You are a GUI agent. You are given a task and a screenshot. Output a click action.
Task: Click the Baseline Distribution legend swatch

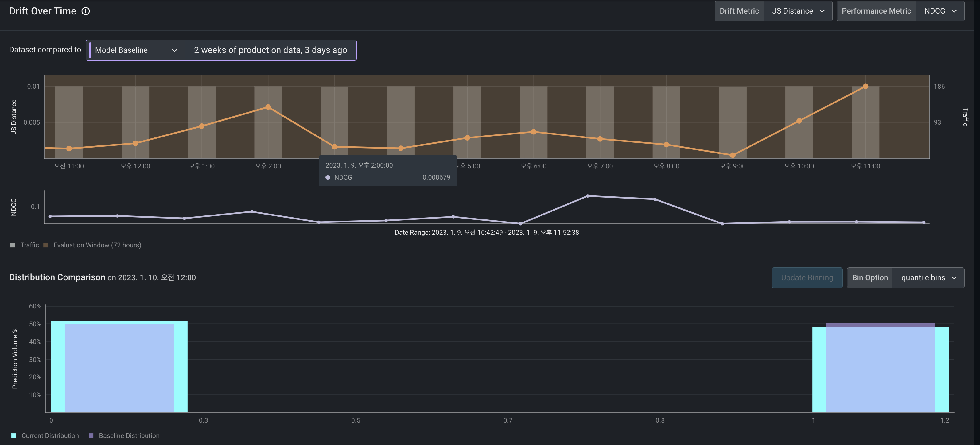(91, 436)
